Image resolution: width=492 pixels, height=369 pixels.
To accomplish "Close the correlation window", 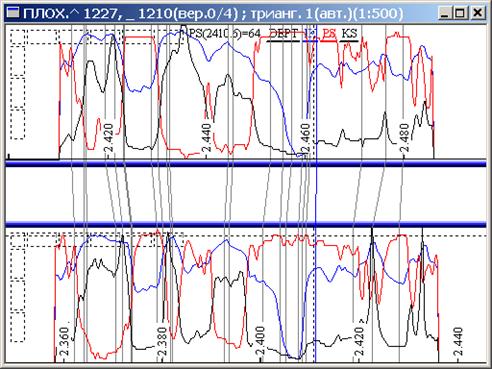I will (x=477, y=13).
